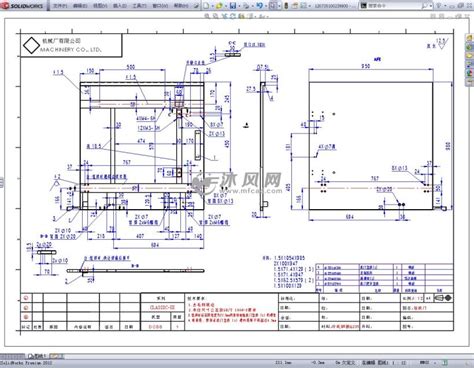Click the search commands input field

393,6
